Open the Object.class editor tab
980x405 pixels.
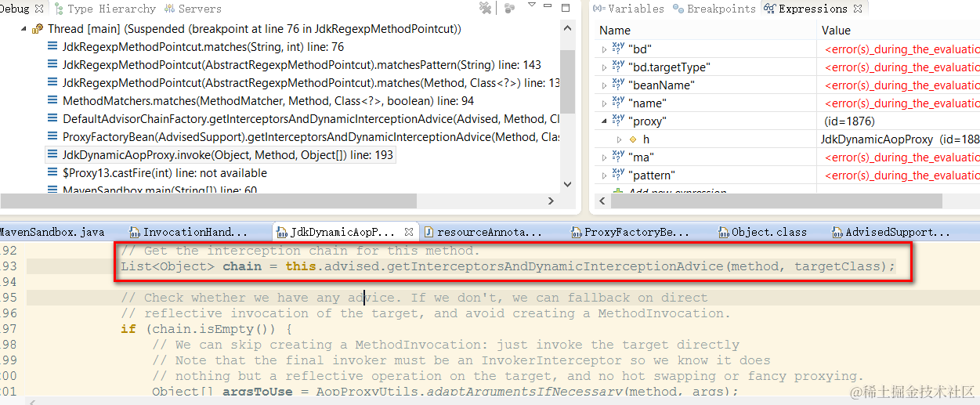coord(762,232)
